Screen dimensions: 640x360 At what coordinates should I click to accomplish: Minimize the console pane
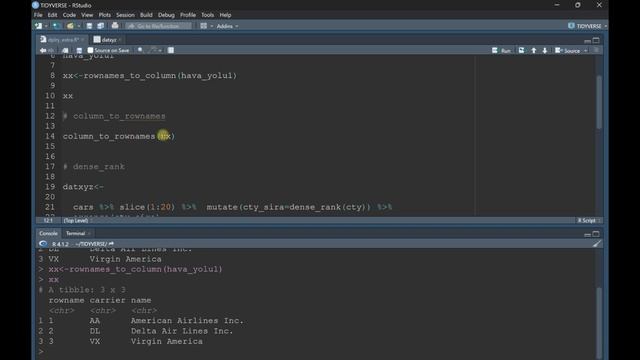(x=587, y=234)
